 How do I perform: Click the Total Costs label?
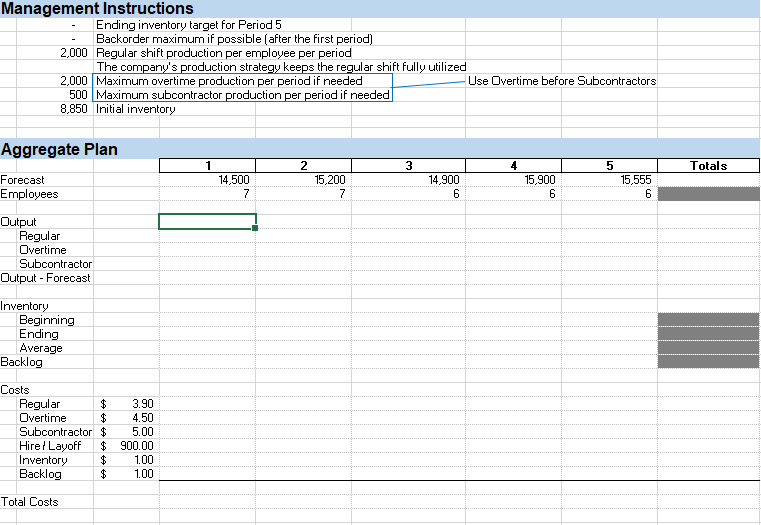tap(29, 502)
